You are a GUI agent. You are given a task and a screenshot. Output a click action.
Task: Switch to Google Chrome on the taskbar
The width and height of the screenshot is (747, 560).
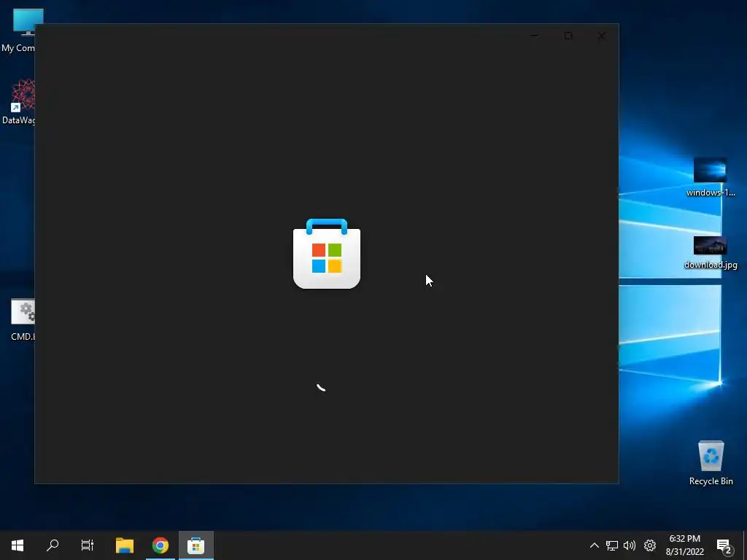tap(160, 545)
